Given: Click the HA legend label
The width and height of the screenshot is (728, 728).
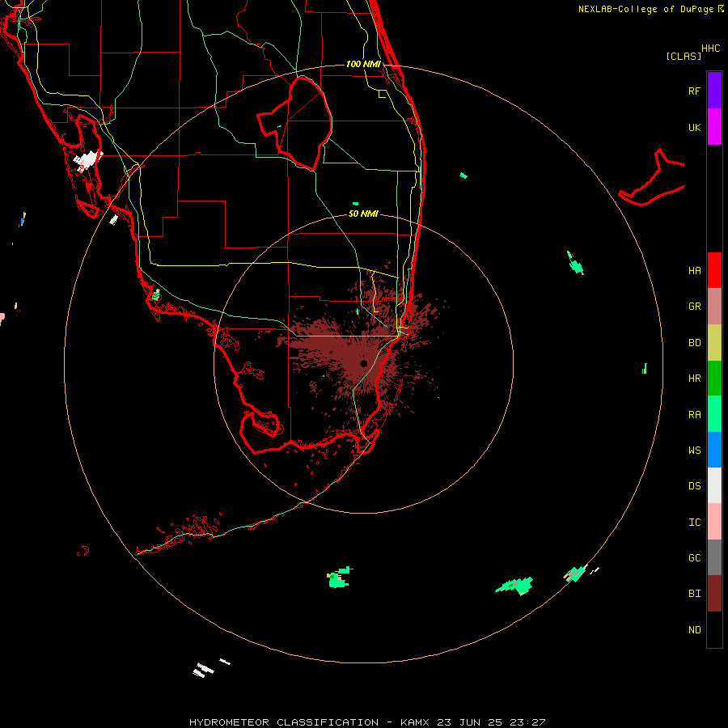Looking at the screenshot, I should (x=694, y=271).
